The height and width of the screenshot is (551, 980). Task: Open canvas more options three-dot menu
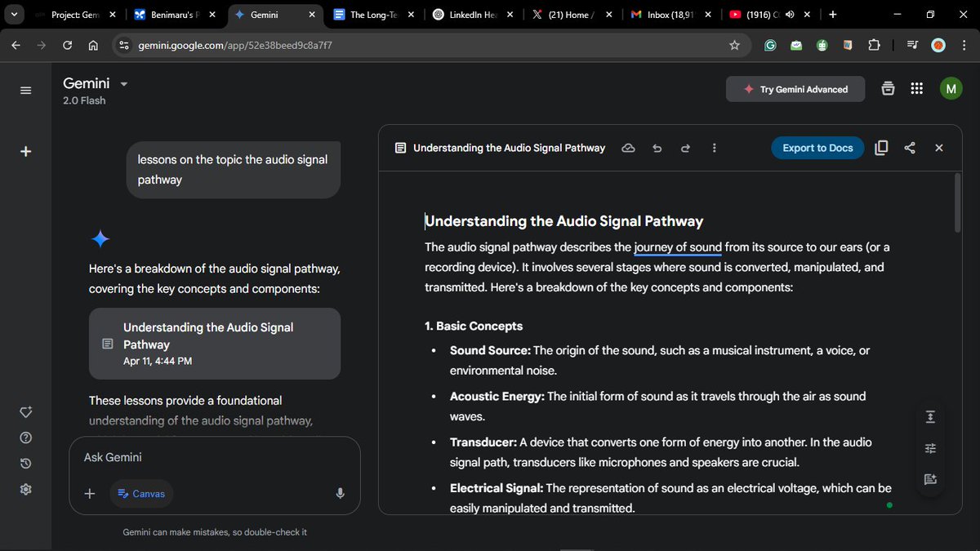click(715, 148)
